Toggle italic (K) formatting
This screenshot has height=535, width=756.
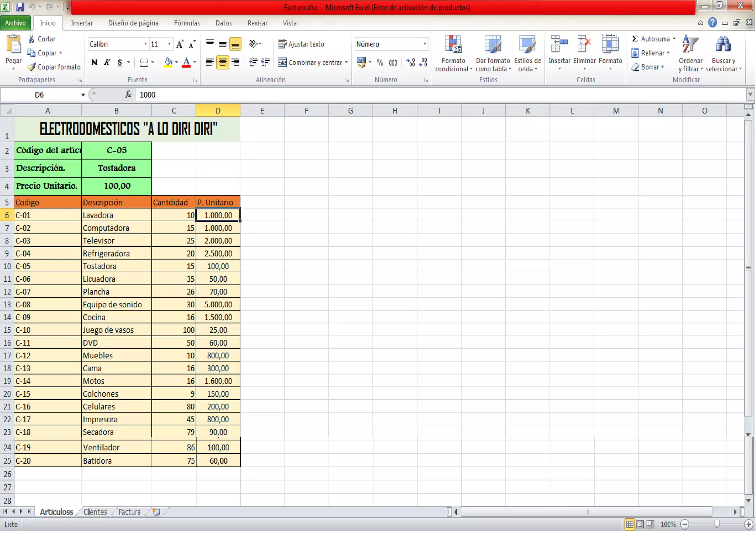coord(107,62)
